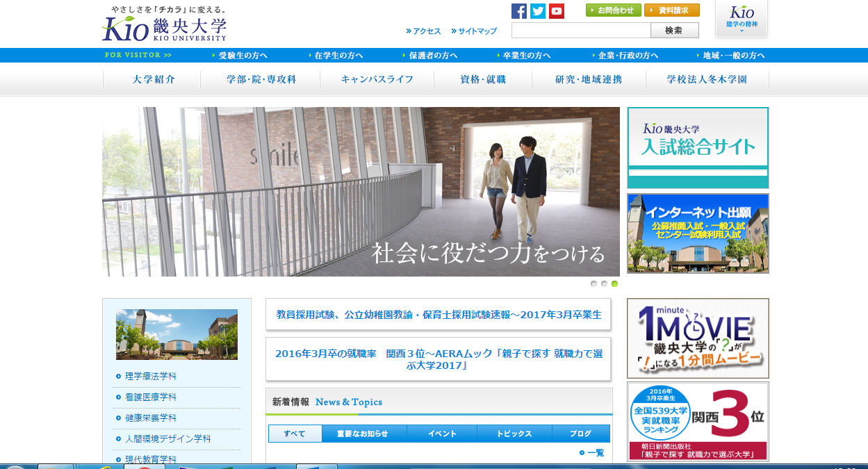Open the インターネット出願 banner image
The image size is (868, 469).
coord(698,233)
